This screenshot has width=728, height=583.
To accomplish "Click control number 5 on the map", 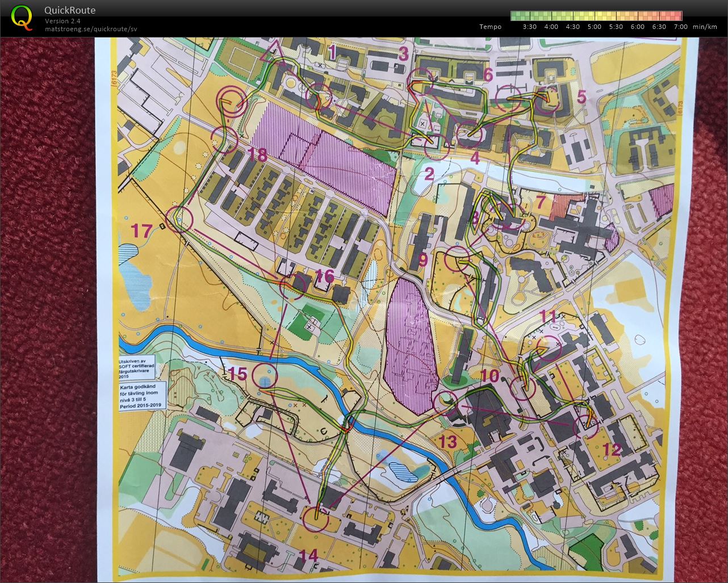I will (x=581, y=96).
